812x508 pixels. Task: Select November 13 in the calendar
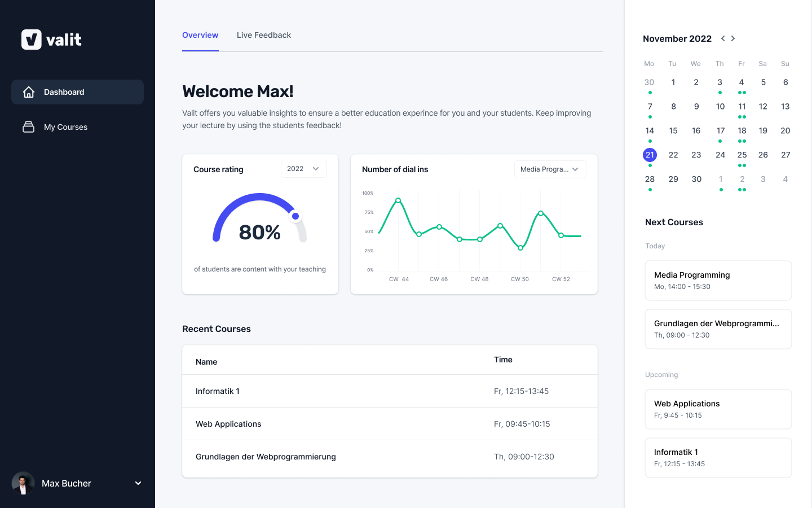coord(785,107)
